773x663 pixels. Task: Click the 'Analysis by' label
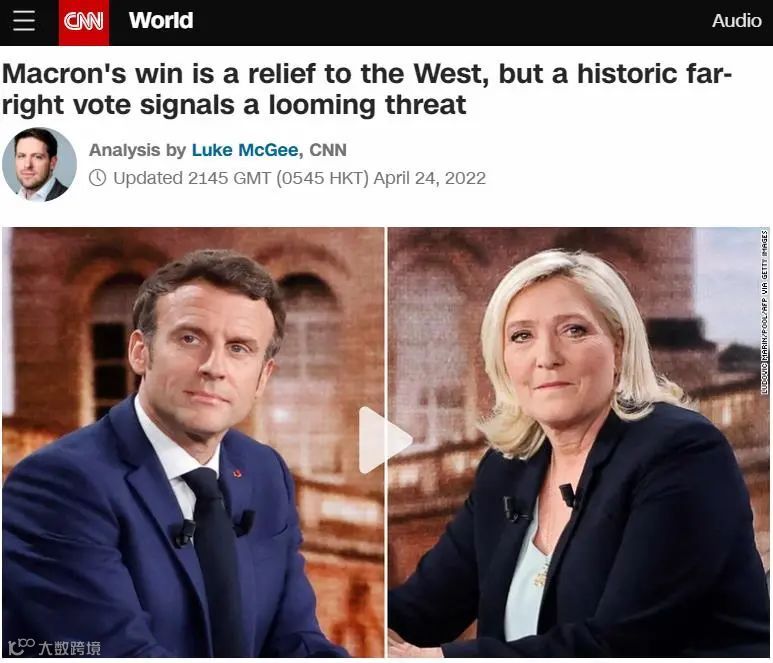[x=138, y=150]
